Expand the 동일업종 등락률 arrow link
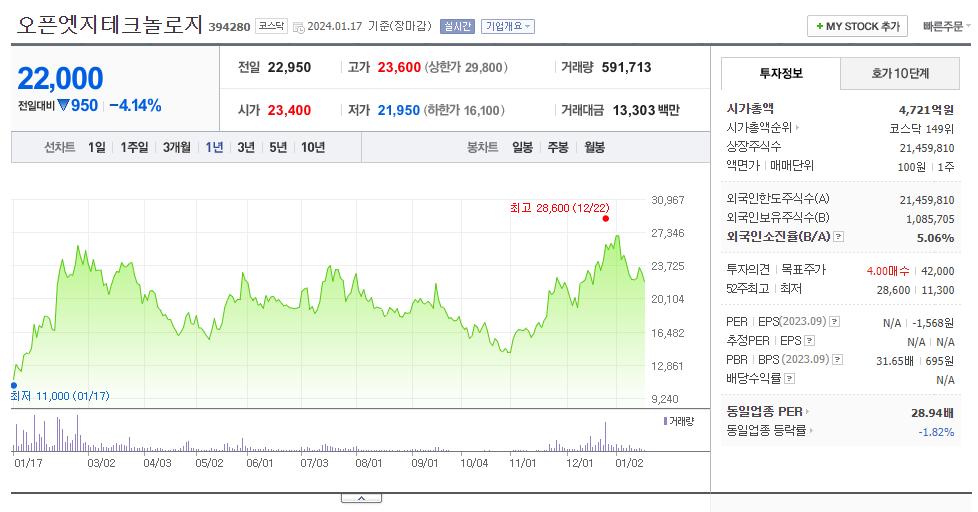This screenshot has height=512, width=978. 811,430
